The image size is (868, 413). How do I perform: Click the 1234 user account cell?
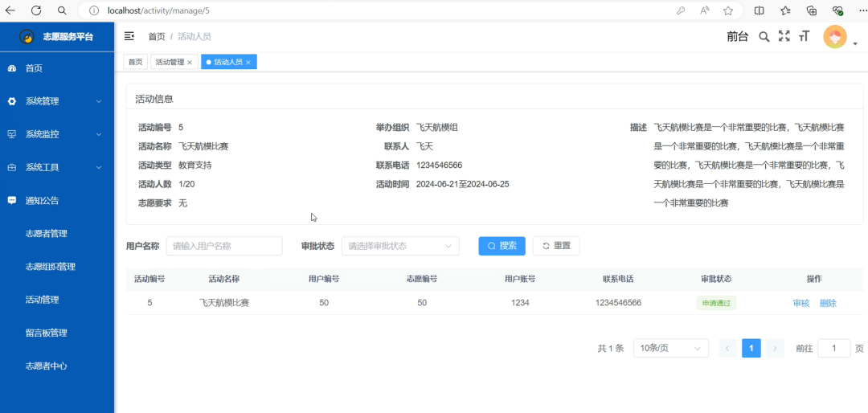pos(520,303)
